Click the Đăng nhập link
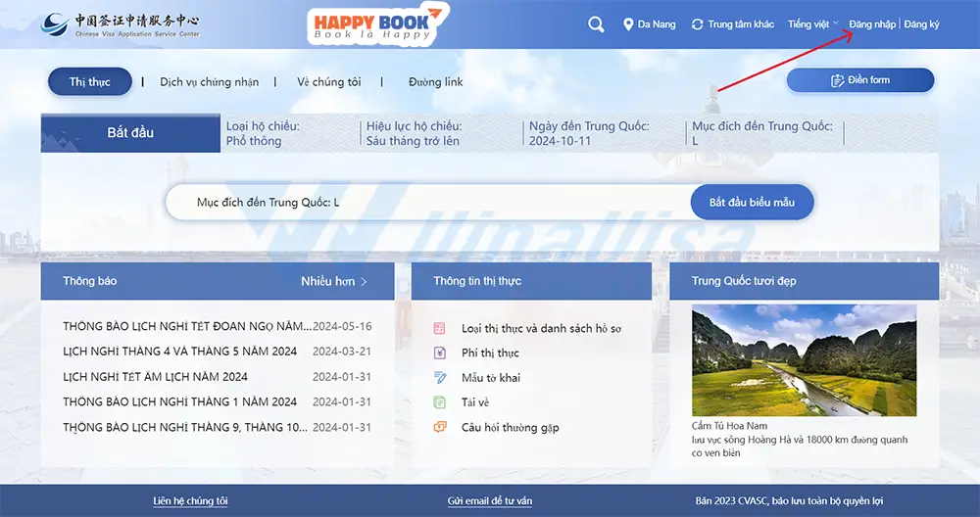 tap(872, 24)
